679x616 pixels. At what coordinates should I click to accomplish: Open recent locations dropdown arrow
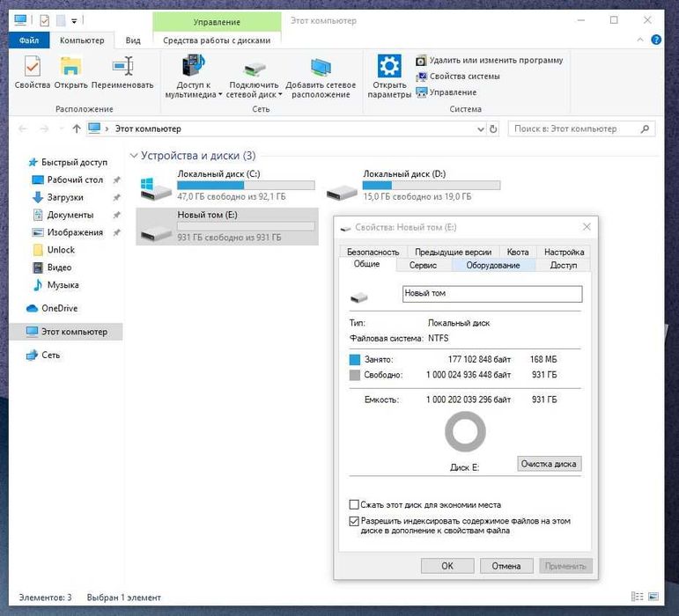(x=61, y=128)
